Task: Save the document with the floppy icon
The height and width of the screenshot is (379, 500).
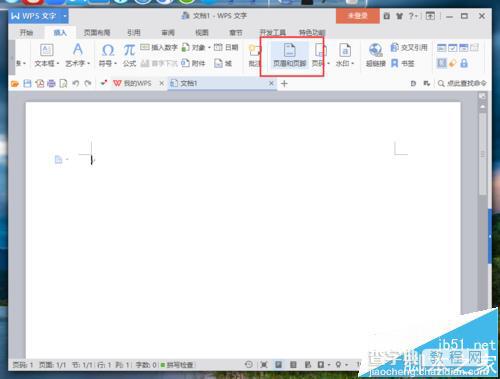Action: [x=27, y=84]
